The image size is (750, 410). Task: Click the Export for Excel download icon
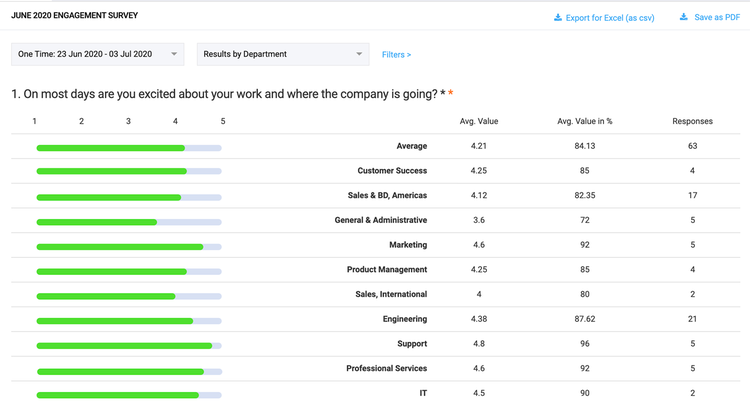click(558, 18)
